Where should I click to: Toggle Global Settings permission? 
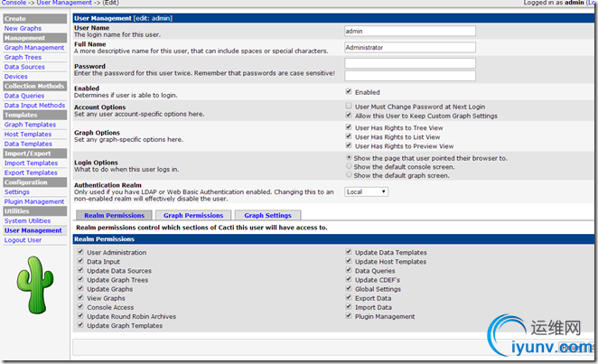tap(348, 288)
